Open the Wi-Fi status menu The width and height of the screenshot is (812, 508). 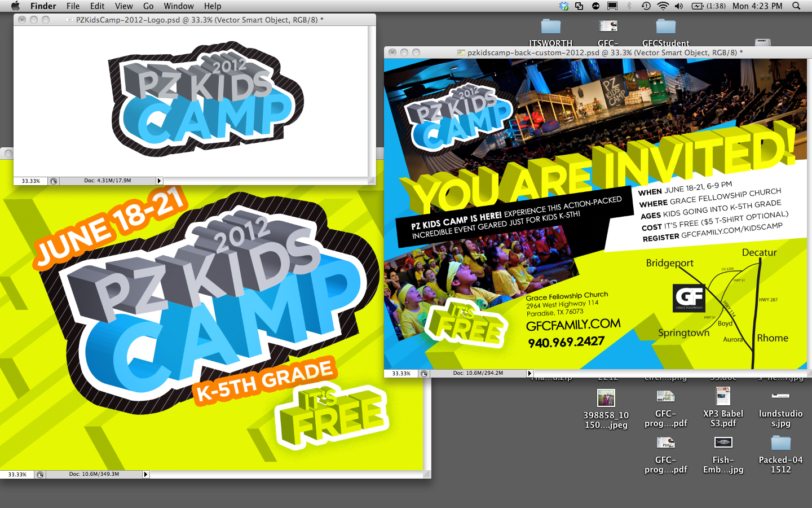tap(663, 6)
